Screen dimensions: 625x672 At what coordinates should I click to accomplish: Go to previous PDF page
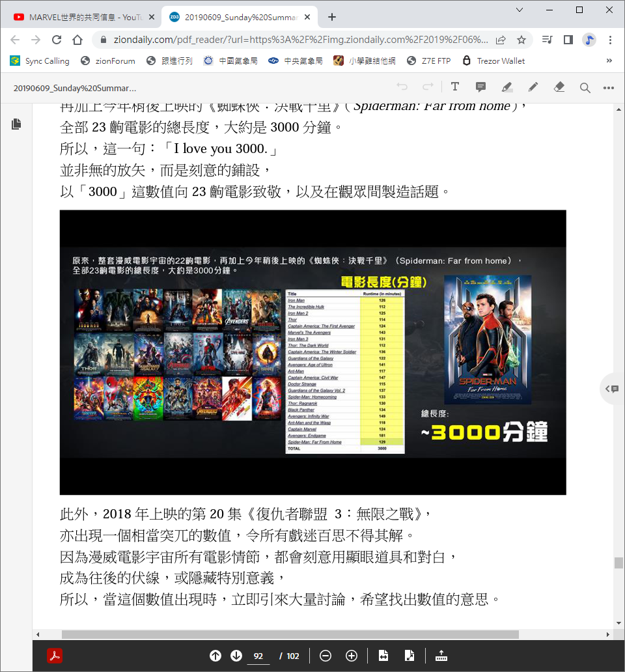coord(215,656)
